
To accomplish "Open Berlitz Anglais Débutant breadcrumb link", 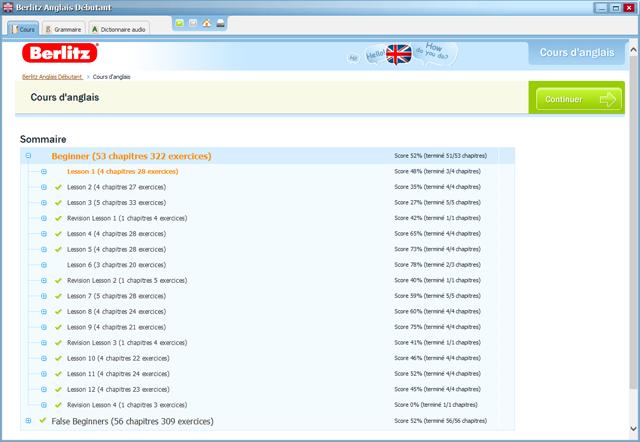I will [x=52, y=77].
